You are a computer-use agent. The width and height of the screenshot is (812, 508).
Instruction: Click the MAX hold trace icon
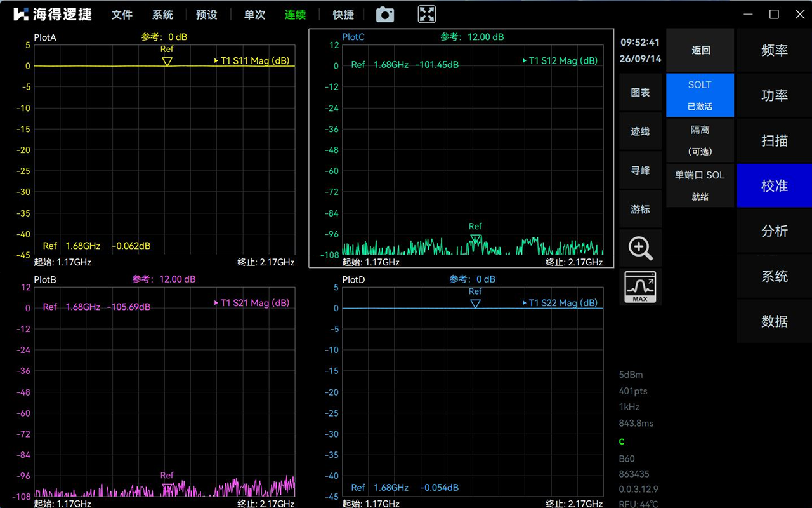click(640, 287)
